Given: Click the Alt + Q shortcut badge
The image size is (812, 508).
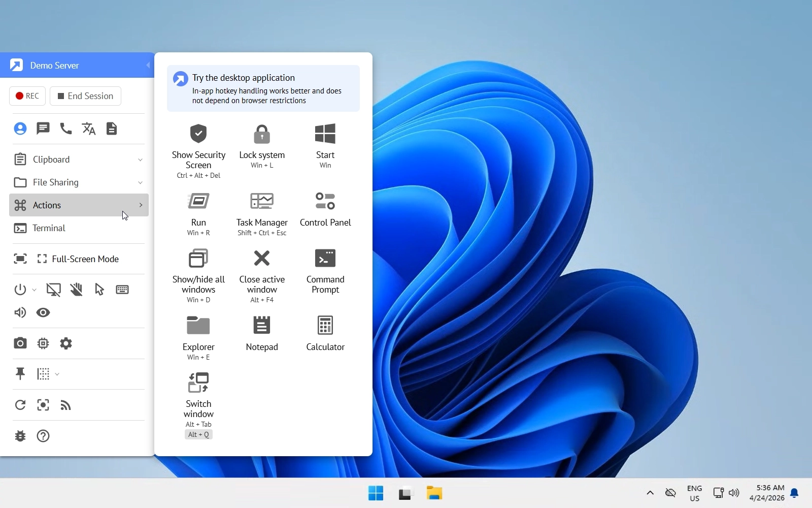Looking at the screenshot, I should pyautogui.click(x=198, y=435).
